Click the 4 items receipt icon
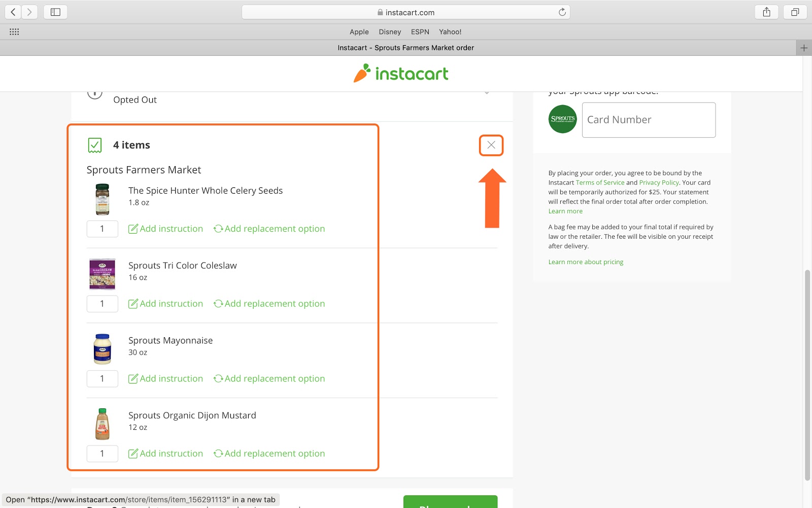Viewport: 812px width, 508px height. point(95,145)
